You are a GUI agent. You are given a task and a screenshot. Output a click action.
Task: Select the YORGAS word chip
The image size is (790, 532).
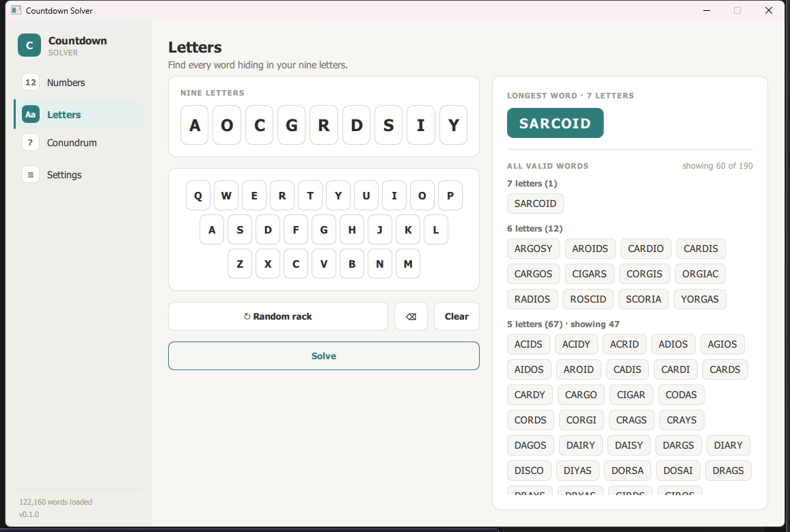[x=700, y=299]
